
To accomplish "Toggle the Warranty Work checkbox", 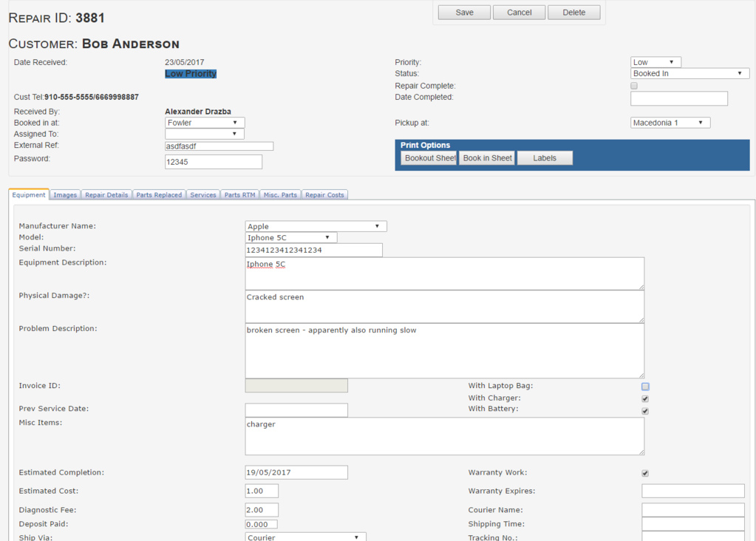I will (x=645, y=473).
